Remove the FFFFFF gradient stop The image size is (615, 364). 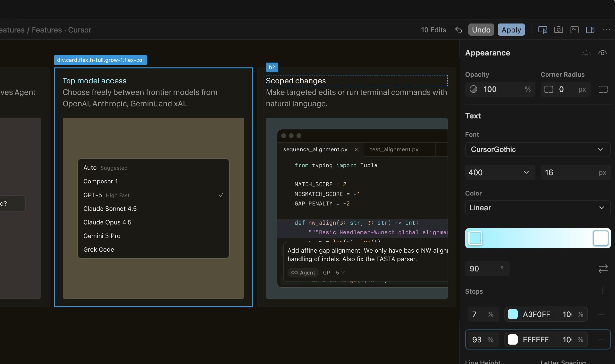(601, 340)
